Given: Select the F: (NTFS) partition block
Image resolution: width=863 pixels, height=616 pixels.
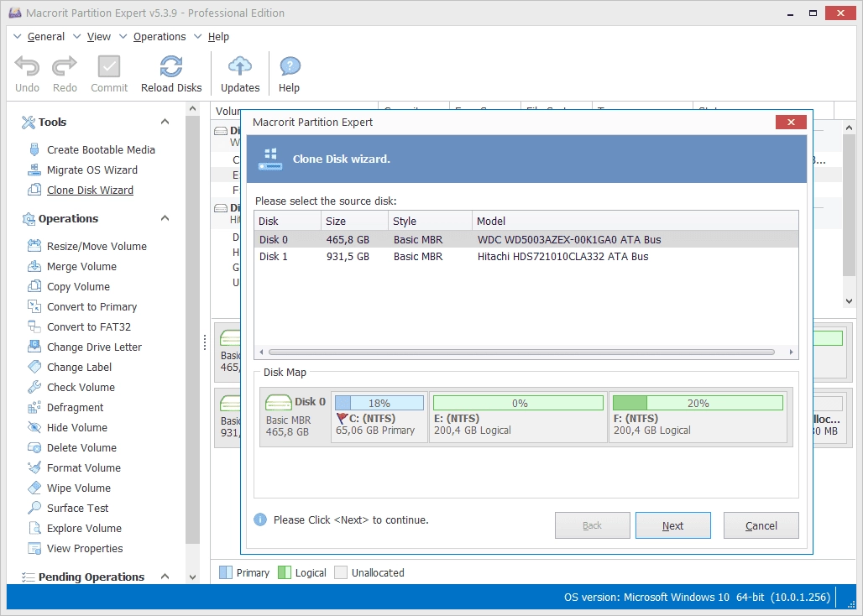Looking at the screenshot, I should [x=698, y=417].
